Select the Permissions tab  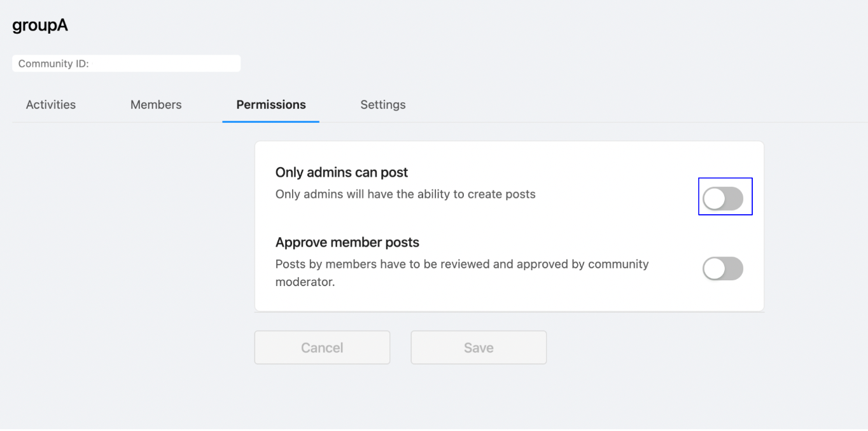pyautogui.click(x=271, y=105)
